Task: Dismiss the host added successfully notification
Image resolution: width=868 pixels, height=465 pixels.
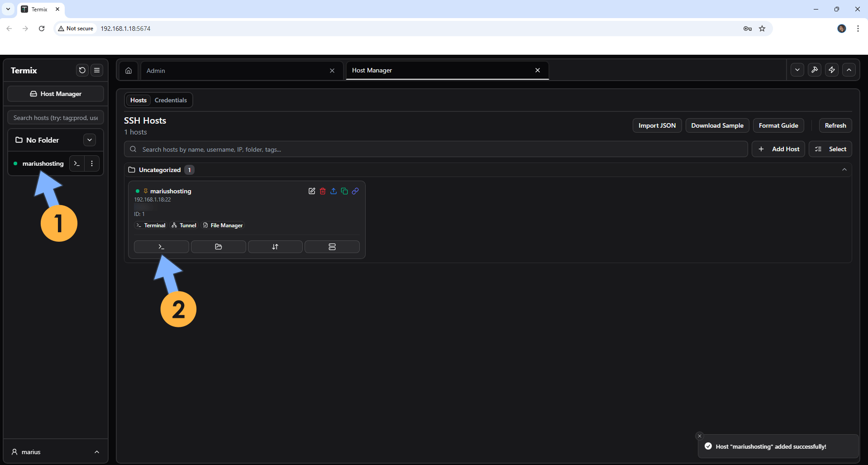Action: pyautogui.click(x=700, y=436)
